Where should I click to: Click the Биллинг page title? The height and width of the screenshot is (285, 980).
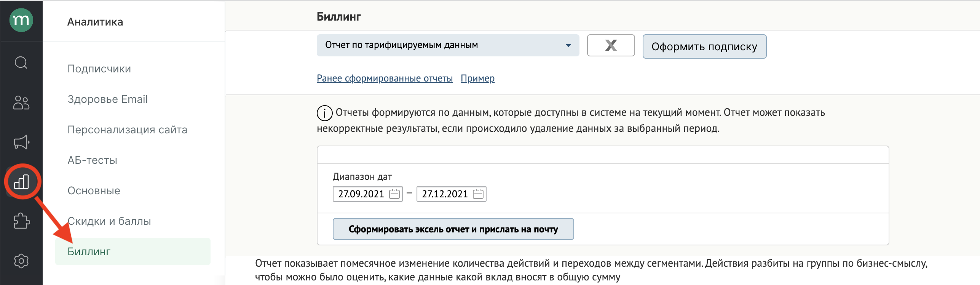tap(338, 16)
